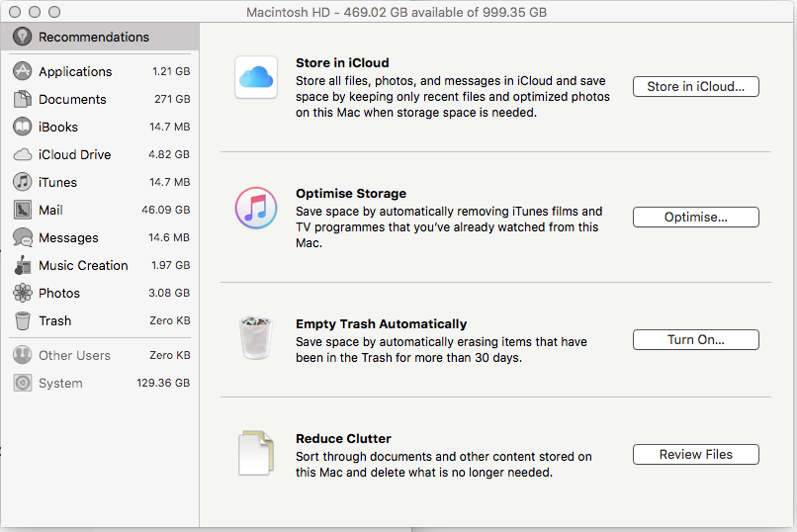Open the Applications category label

[75, 71]
